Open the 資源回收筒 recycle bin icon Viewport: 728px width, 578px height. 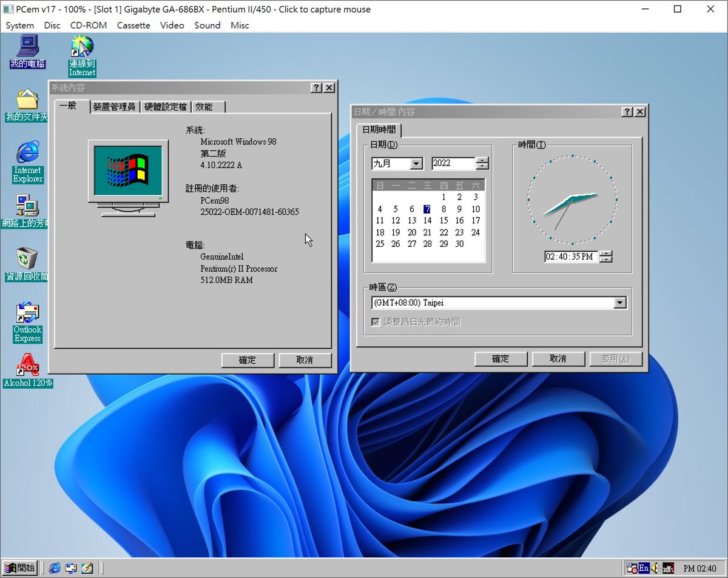coord(27,264)
